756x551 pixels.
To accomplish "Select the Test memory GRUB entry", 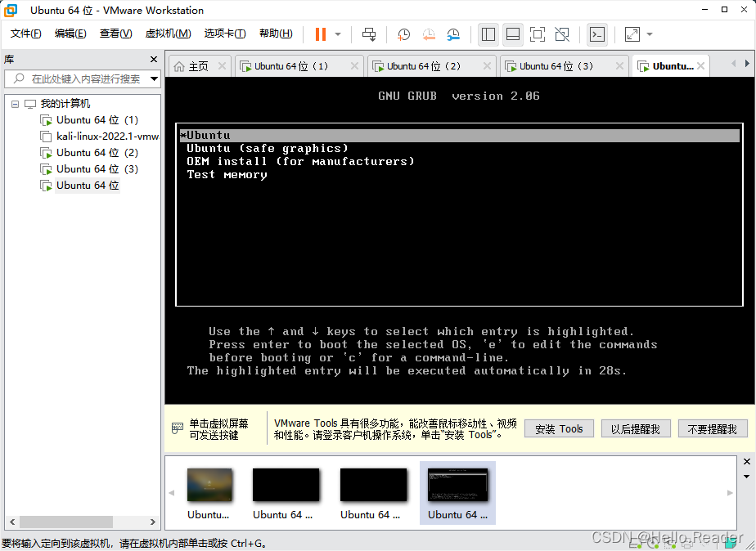I will (227, 175).
